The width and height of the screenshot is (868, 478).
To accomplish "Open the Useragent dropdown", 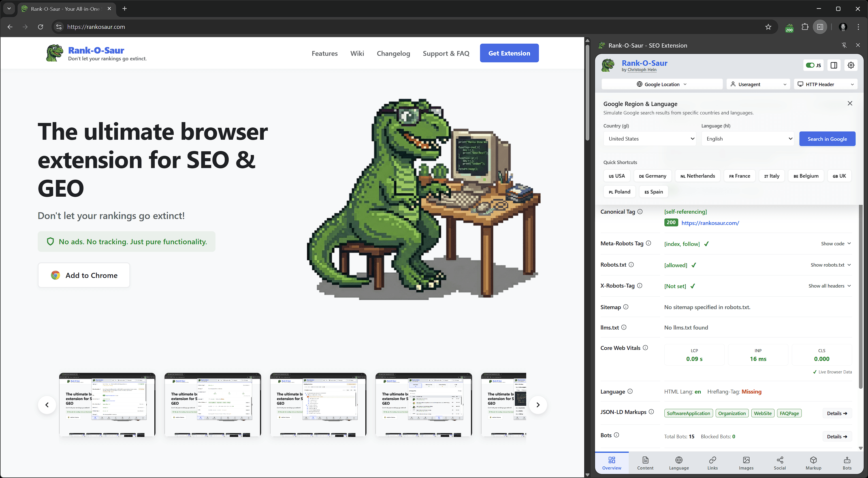I will coord(758,84).
